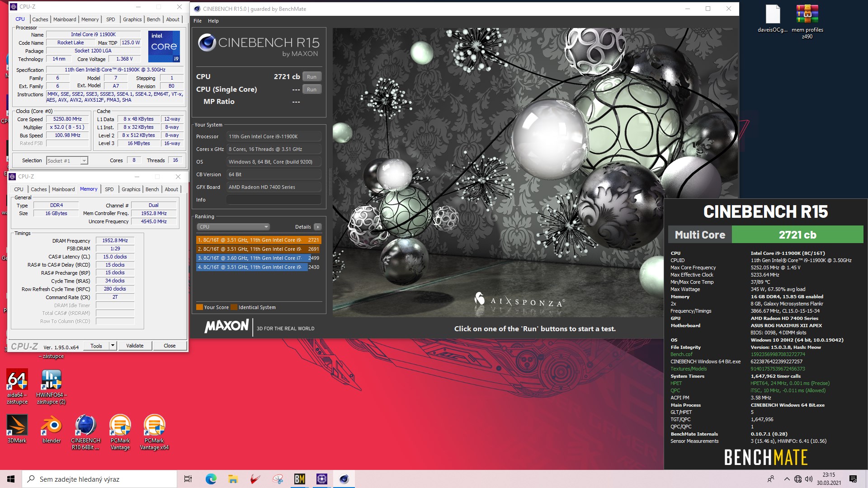Open Memory tab in top CPU-Z window
Viewport: 868px width, 488px height.
pyautogui.click(x=90, y=19)
